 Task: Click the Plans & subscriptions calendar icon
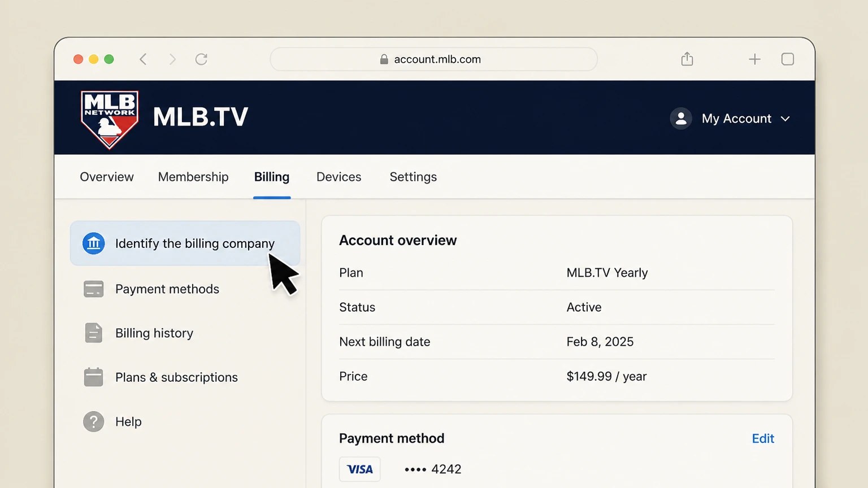[94, 377]
